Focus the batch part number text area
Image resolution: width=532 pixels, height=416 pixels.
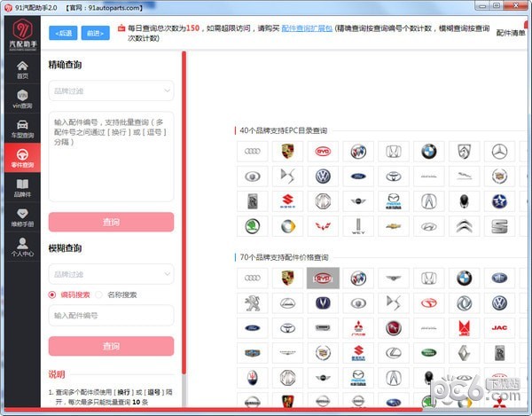tap(112, 156)
